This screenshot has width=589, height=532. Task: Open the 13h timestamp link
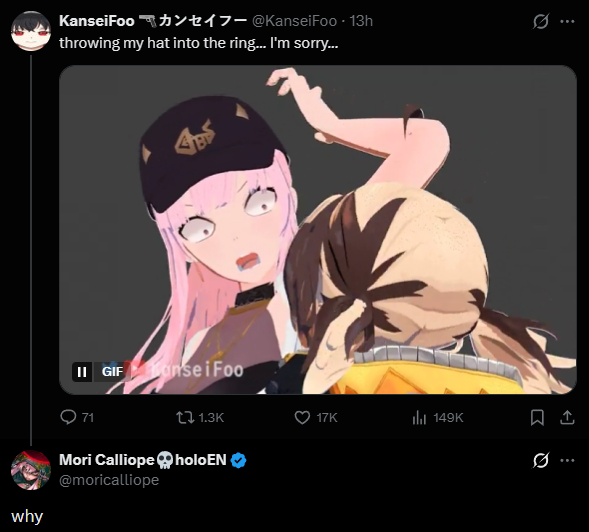click(x=361, y=21)
